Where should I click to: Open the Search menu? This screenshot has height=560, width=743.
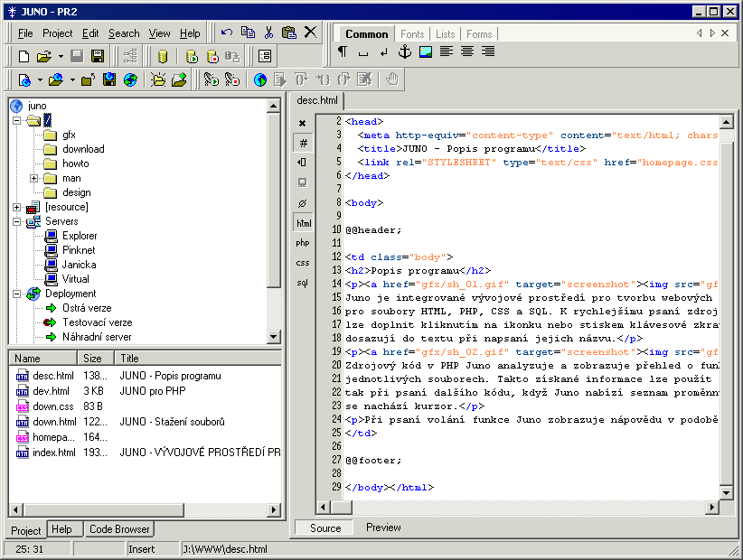[x=124, y=33]
